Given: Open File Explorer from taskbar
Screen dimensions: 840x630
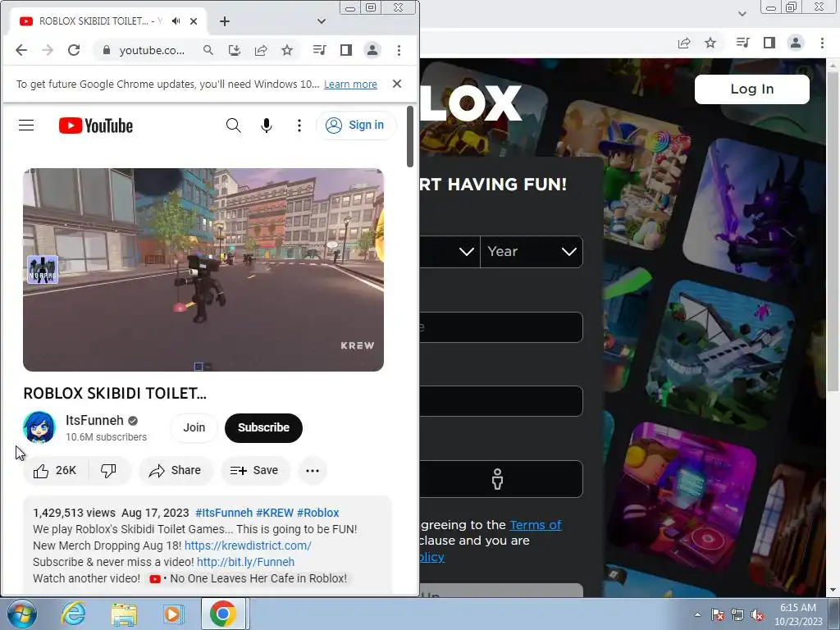Looking at the screenshot, I should pos(124,614).
